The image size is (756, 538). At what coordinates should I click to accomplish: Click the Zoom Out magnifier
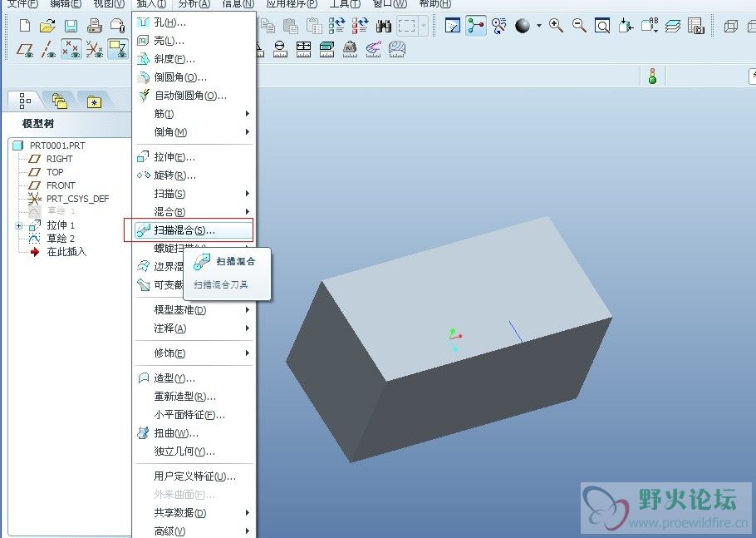(x=579, y=26)
